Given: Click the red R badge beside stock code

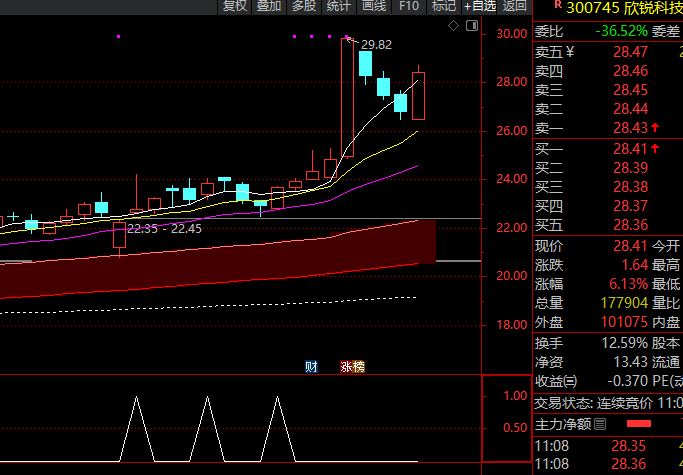Looking at the screenshot, I should pos(558,5).
